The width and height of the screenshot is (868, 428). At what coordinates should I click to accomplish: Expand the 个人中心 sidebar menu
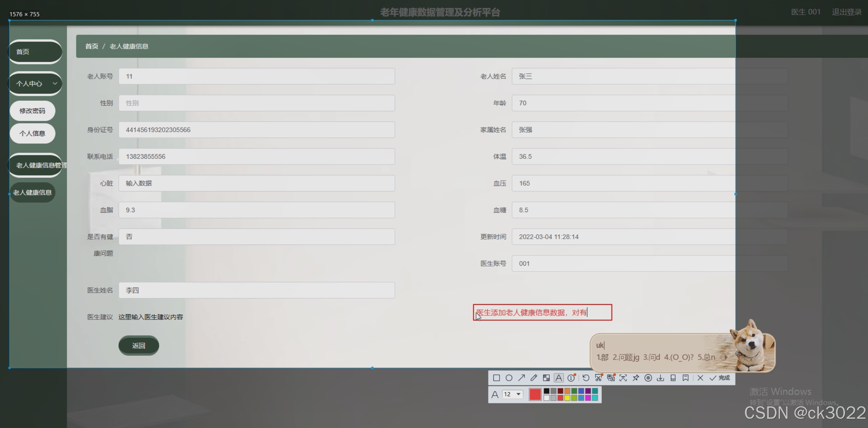pos(35,83)
